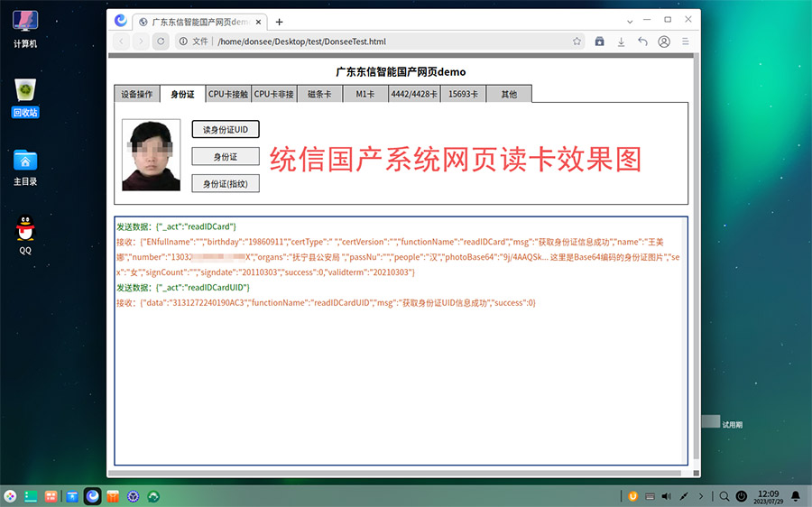Image resolution: width=812 pixels, height=507 pixels.
Task: Open the 设备操作 tab
Action: pyautogui.click(x=137, y=94)
